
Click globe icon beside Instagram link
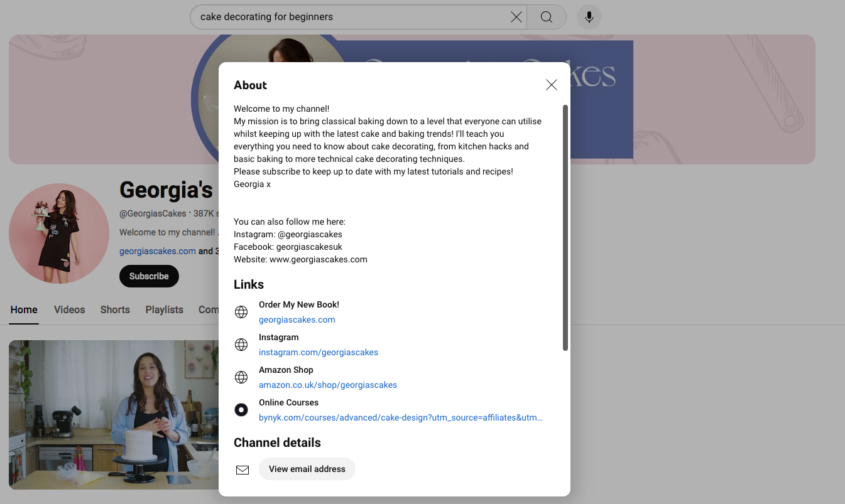[x=241, y=345]
